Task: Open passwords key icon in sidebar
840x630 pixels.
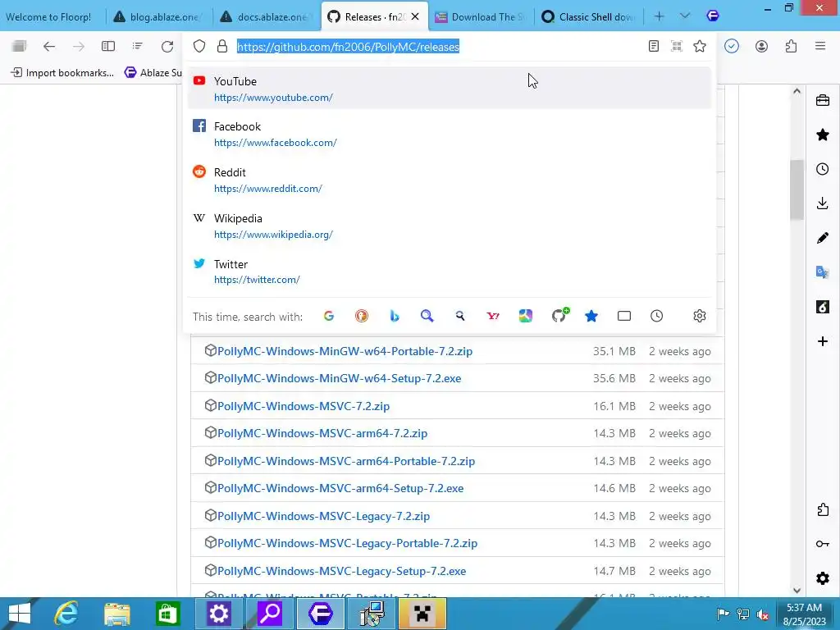Action: (823, 545)
